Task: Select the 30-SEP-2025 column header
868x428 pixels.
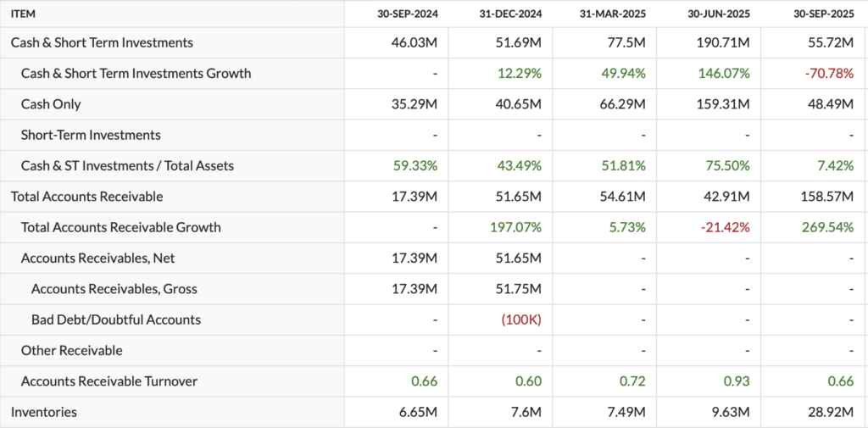Action: (823, 14)
